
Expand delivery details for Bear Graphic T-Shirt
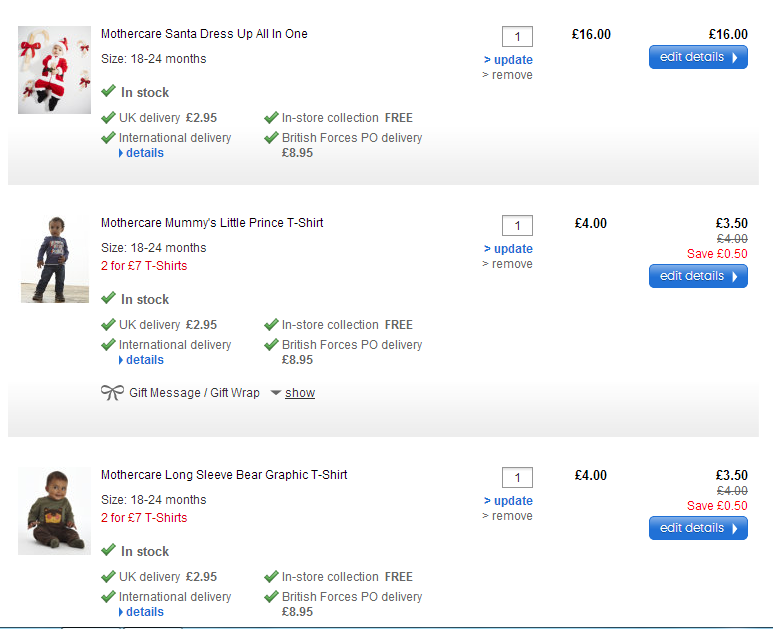pyautogui.click(x=144, y=612)
